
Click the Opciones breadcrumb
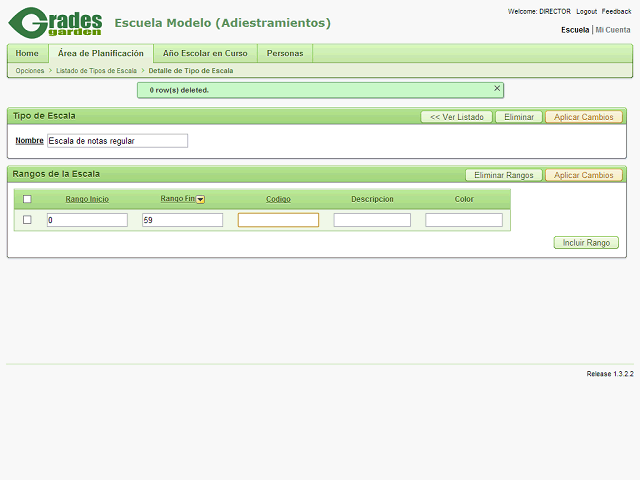pyautogui.click(x=30, y=71)
